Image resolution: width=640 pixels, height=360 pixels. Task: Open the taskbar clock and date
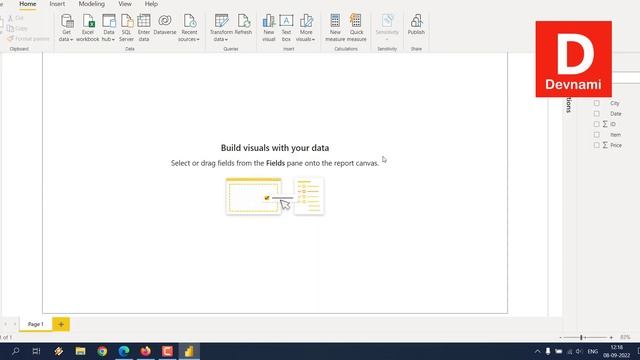point(616,351)
